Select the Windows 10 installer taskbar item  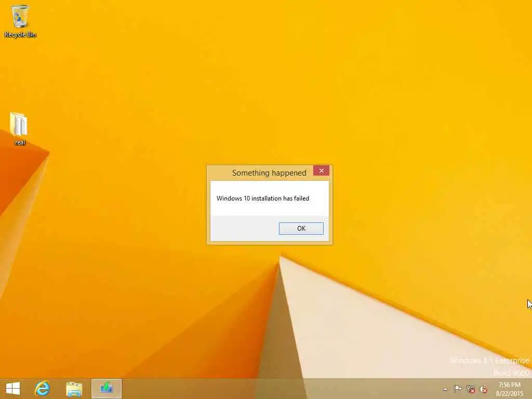[107, 389]
